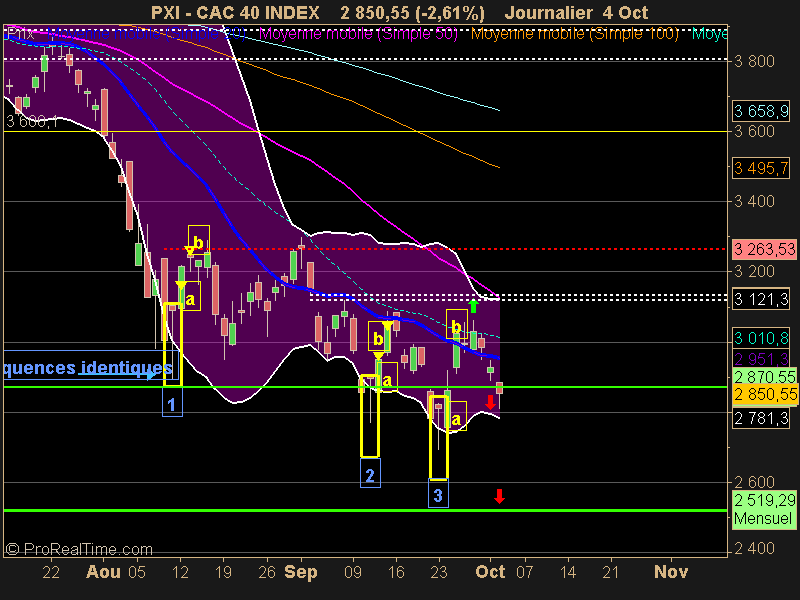
Task: Click the chart title PXI - CAC 40 INDEX
Action: tap(235, 12)
